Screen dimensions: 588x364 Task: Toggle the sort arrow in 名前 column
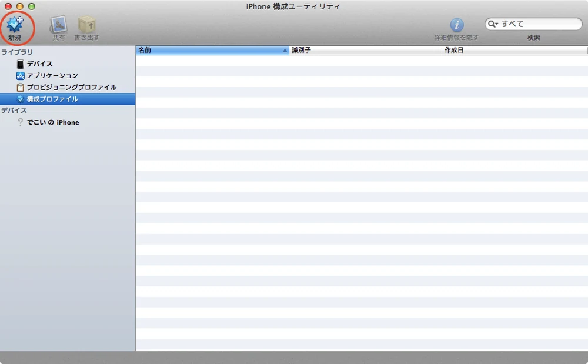pyautogui.click(x=285, y=50)
